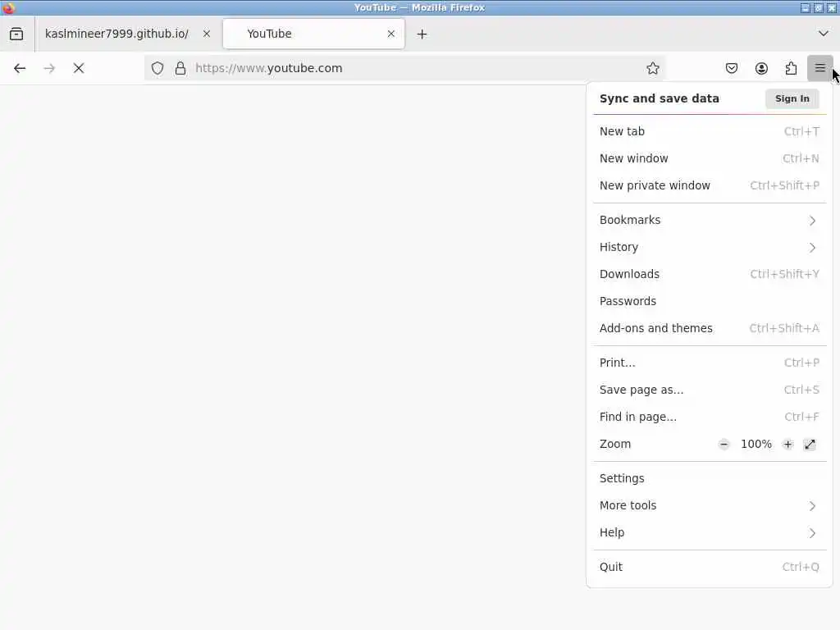Select the YouTube tab
Screen dimensions: 840x630
(313, 34)
